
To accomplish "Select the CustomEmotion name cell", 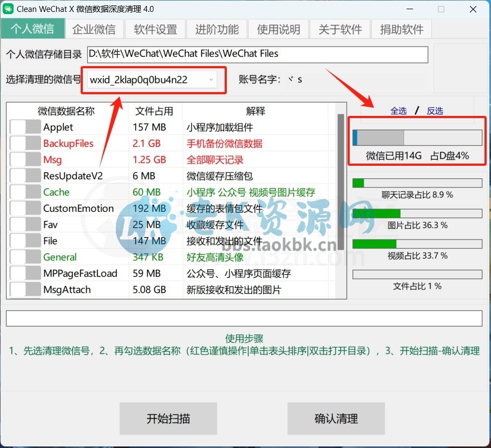I will tap(78, 209).
